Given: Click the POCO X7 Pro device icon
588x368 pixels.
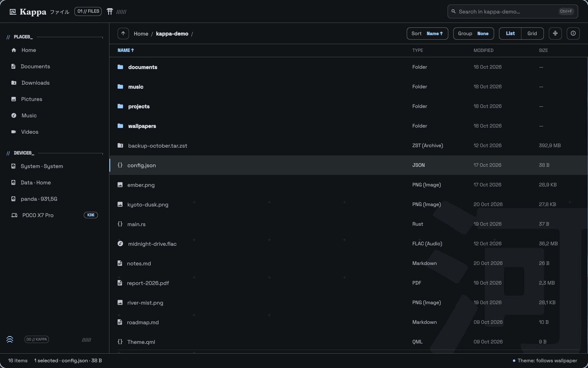Looking at the screenshot, I should (14, 215).
